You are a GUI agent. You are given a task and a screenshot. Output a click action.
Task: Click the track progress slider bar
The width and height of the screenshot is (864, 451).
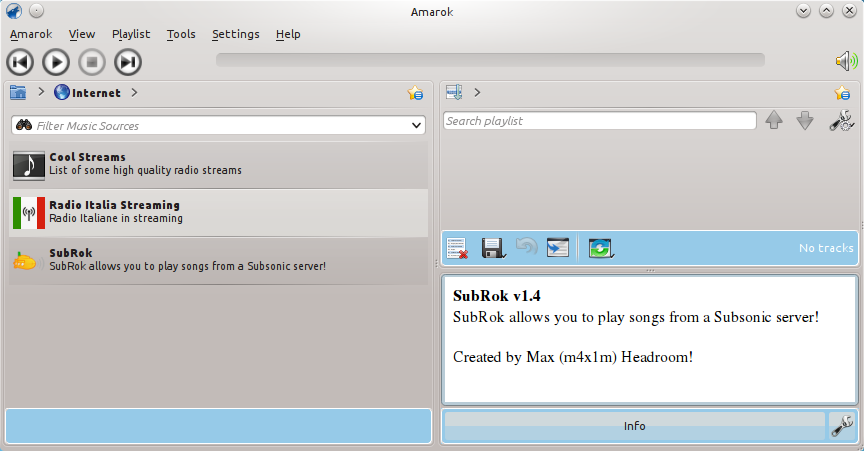point(490,60)
